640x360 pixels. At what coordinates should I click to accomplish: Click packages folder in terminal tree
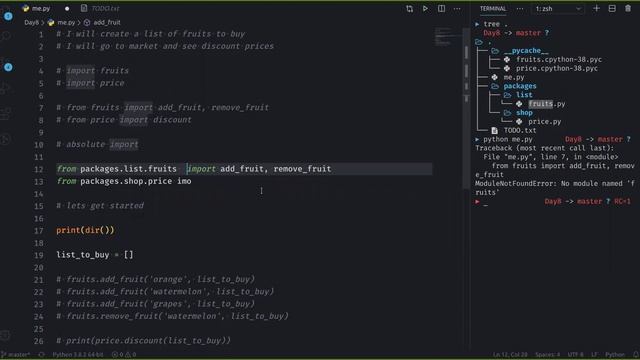[x=520, y=86]
